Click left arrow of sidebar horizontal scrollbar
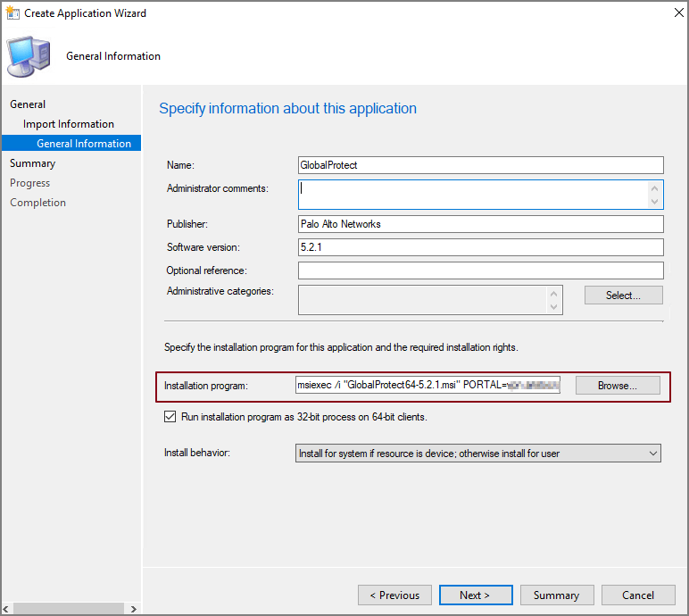This screenshot has width=689, height=616. [x=6, y=609]
